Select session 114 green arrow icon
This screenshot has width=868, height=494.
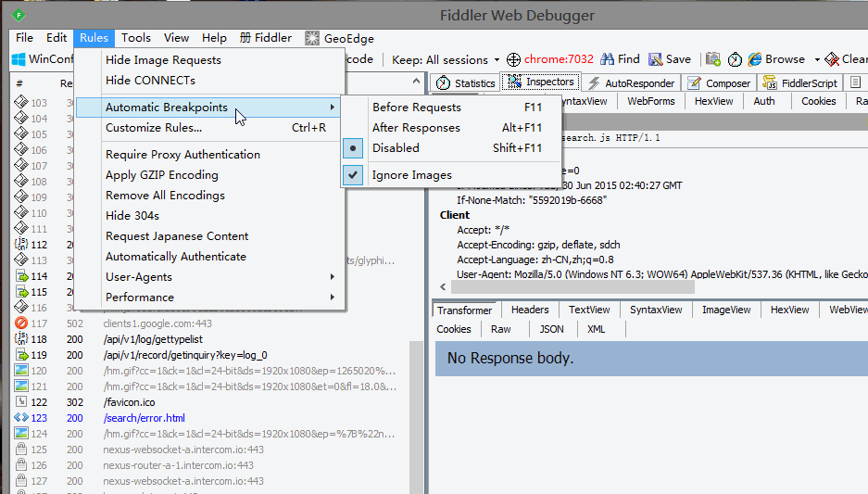(x=21, y=276)
